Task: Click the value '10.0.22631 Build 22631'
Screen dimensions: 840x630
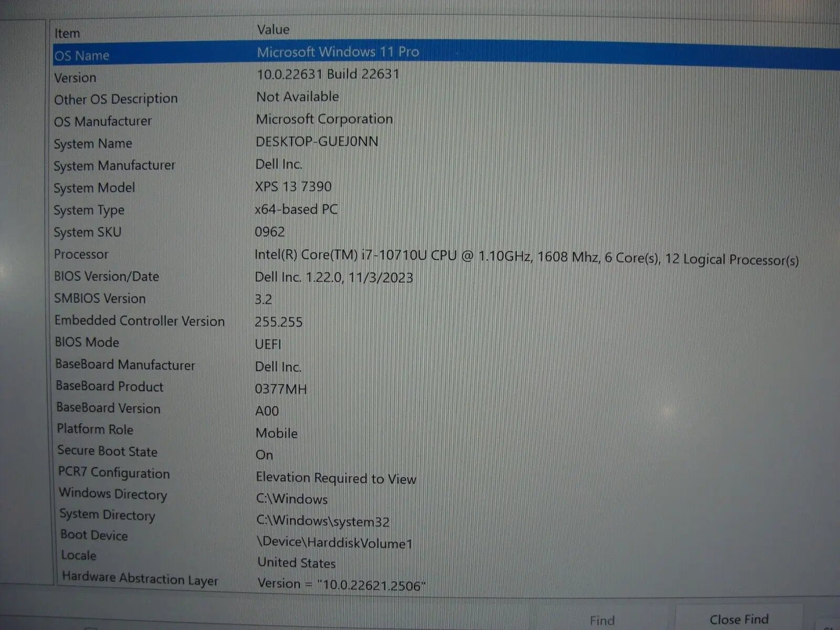Action: (x=328, y=74)
